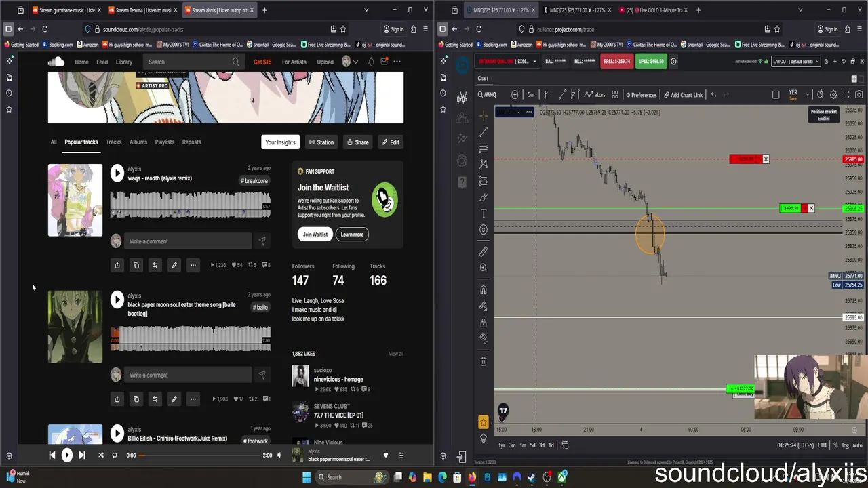
Task: View all 1,852 likes
Action: 396,354
